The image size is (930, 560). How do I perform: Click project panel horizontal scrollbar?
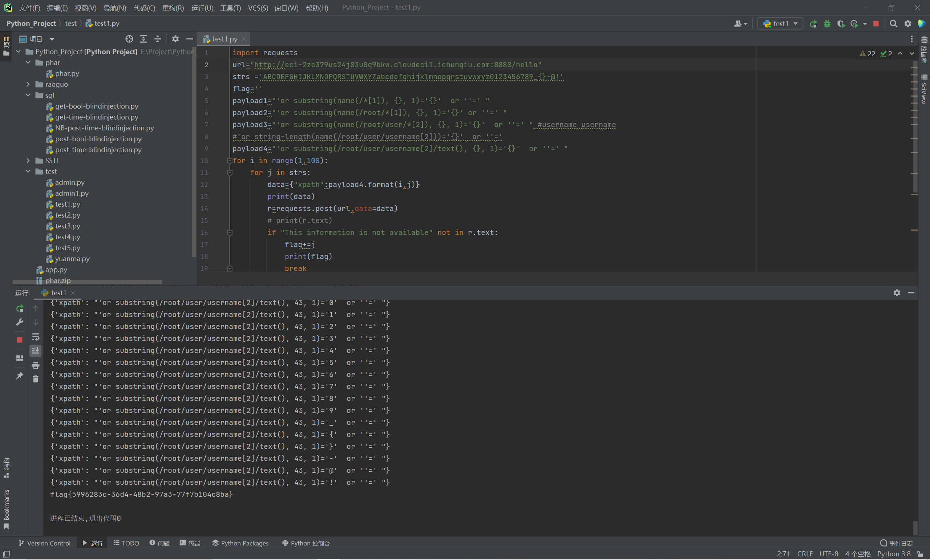coord(88,282)
